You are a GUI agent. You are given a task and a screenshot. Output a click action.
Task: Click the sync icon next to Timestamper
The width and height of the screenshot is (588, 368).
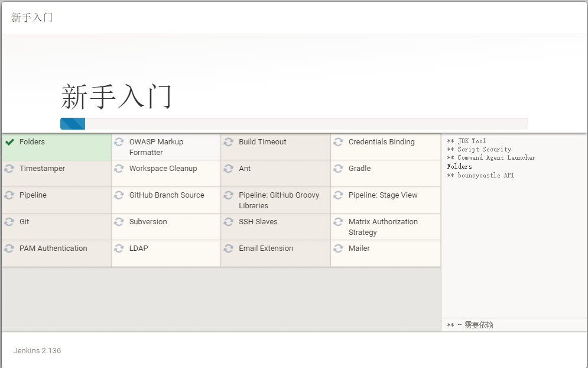(9, 169)
